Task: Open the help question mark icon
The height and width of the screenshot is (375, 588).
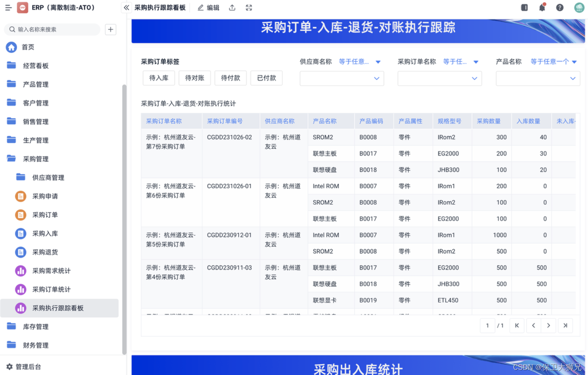Action: (x=560, y=8)
